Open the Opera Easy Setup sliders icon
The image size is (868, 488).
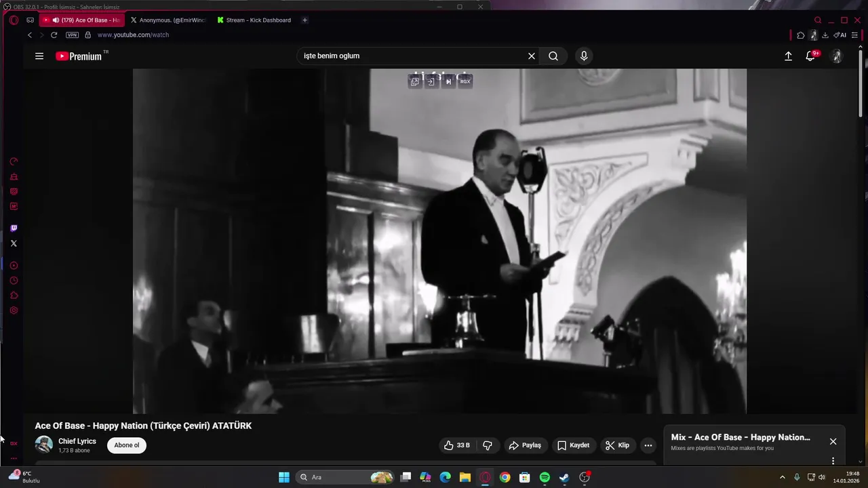point(854,35)
